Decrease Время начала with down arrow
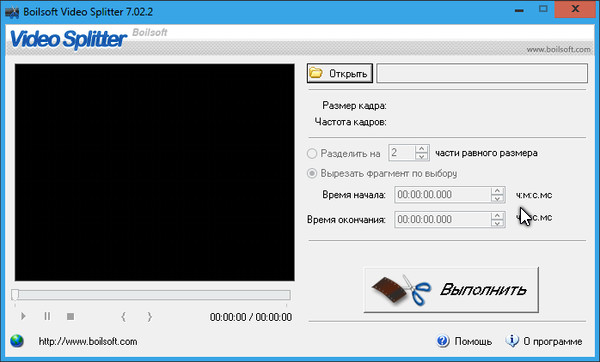The width and height of the screenshot is (600, 362). click(497, 199)
